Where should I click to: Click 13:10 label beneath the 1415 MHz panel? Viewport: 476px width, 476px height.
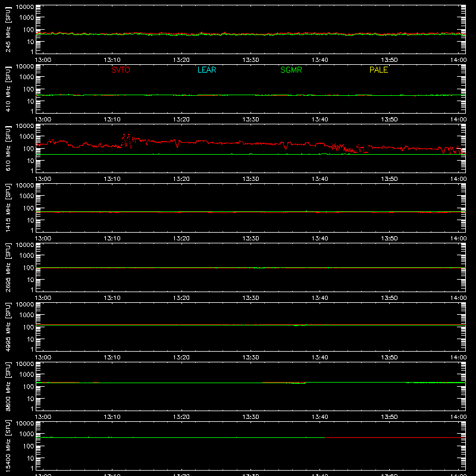coord(112,239)
